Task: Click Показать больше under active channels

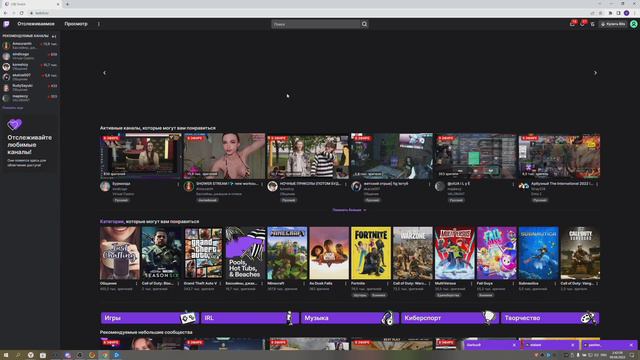Action: coord(349,210)
